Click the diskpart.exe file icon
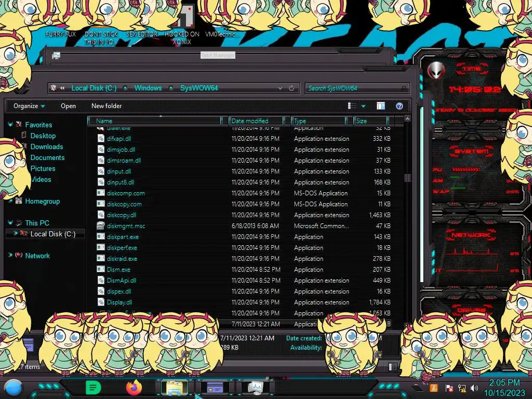 101,236
